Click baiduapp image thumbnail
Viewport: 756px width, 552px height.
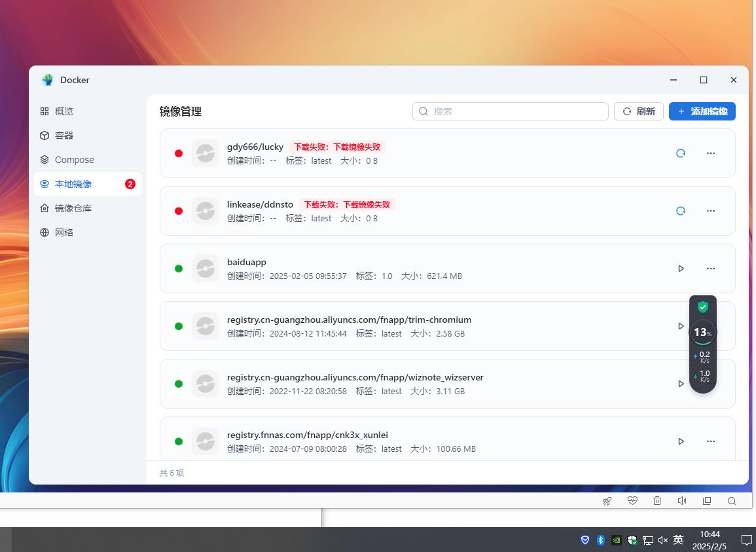206,268
